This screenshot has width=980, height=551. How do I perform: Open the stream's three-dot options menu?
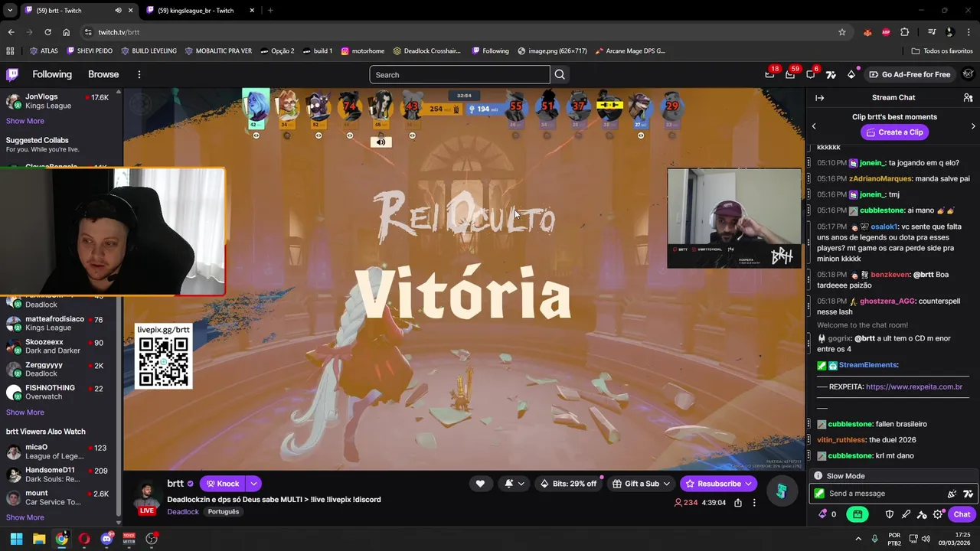(x=754, y=503)
